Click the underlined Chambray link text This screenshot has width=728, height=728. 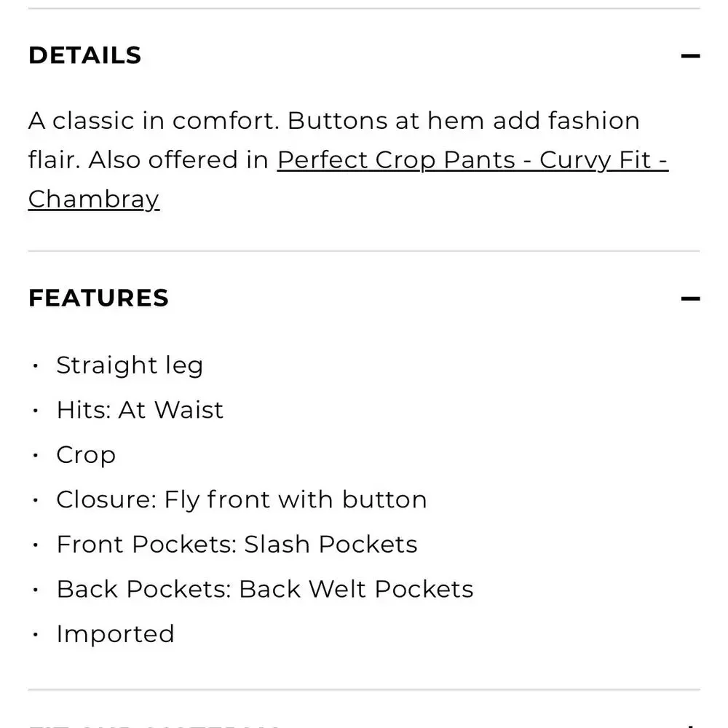click(93, 199)
